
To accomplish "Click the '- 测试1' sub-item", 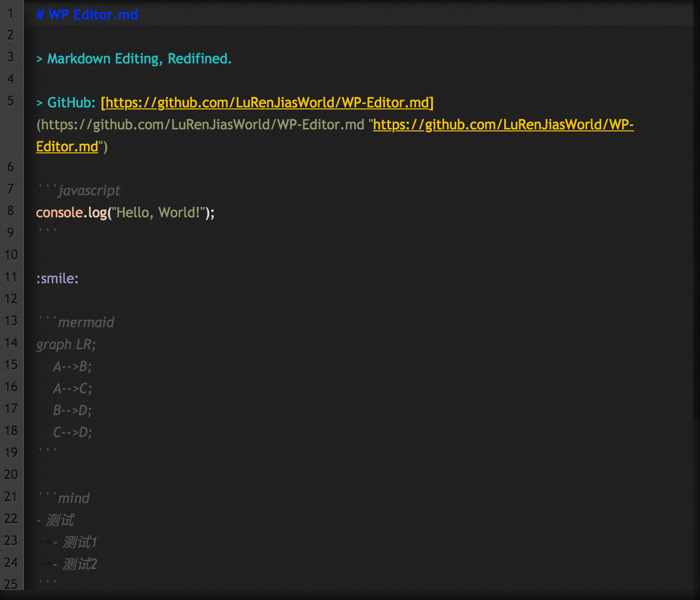I will pos(75,542).
